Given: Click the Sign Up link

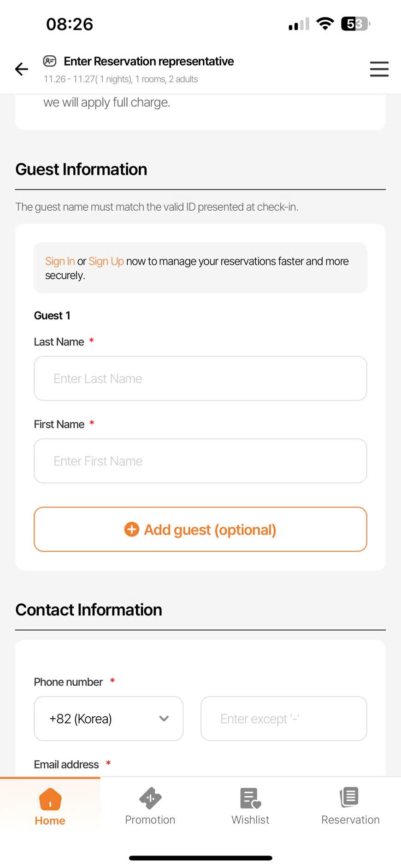Looking at the screenshot, I should [106, 261].
